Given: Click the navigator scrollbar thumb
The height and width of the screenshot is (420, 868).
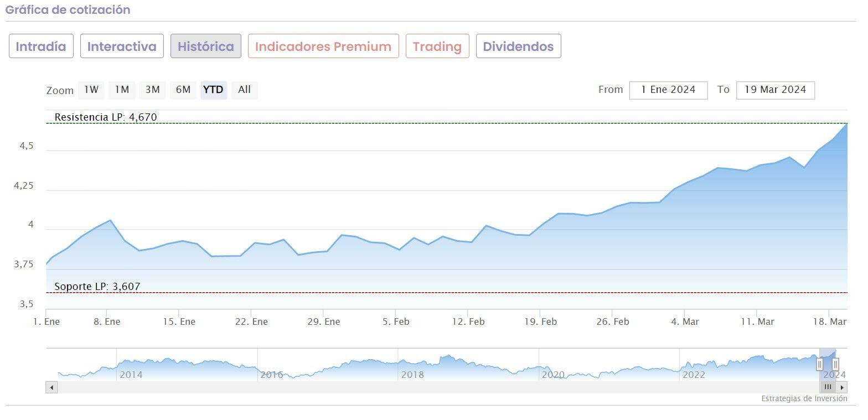Looking at the screenshot, I should click(x=828, y=387).
